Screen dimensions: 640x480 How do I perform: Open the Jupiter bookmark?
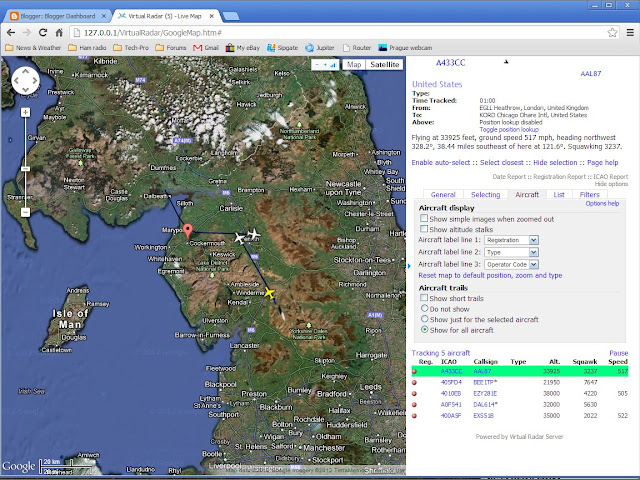click(320, 48)
